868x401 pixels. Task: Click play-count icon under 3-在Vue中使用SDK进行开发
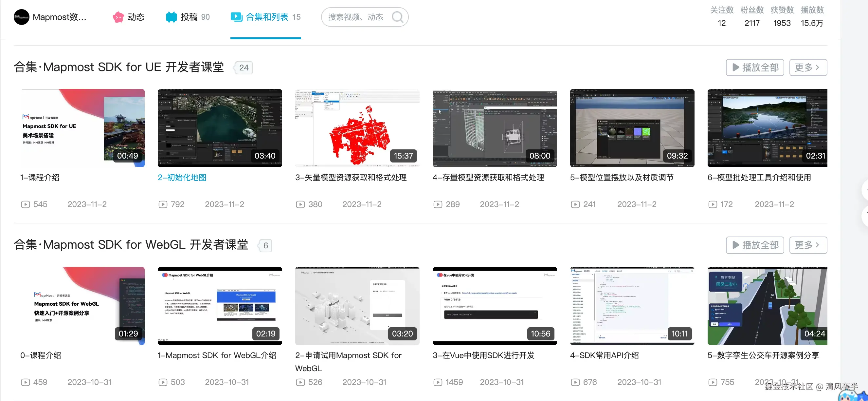[x=438, y=382]
